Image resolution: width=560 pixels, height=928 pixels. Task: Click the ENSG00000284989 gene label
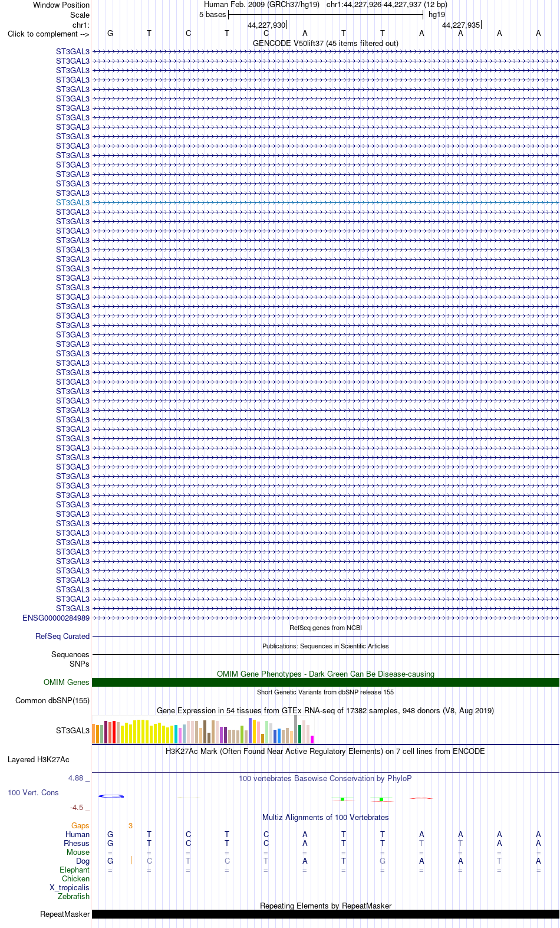click(x=56, y=618)
